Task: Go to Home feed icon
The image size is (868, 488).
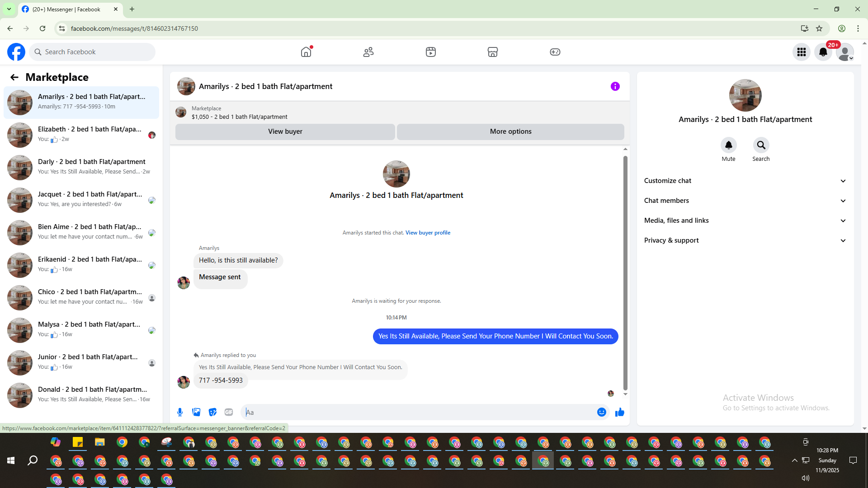Action: coord(306,52)
